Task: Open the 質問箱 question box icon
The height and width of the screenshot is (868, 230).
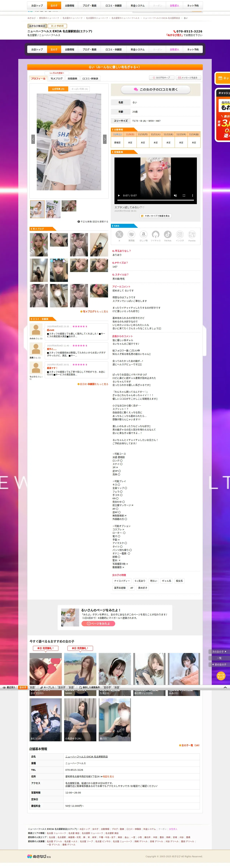Action: (x=131, y=235)
